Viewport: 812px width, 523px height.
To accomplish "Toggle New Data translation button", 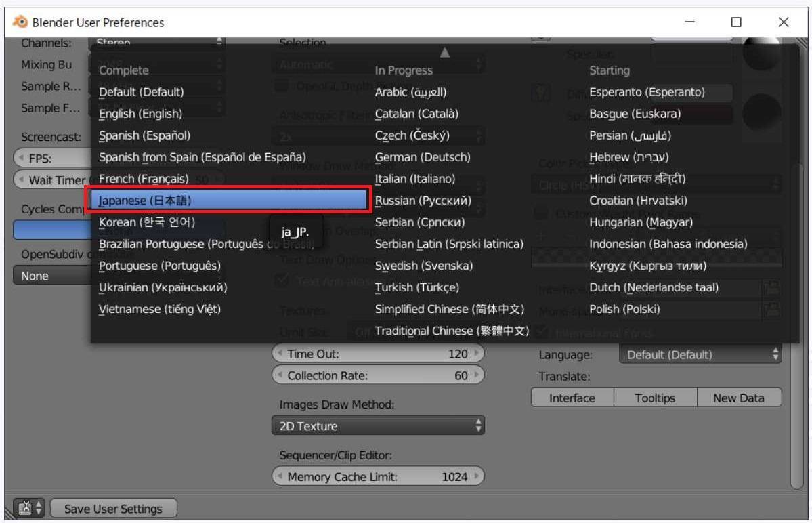I will coord(739,398).
